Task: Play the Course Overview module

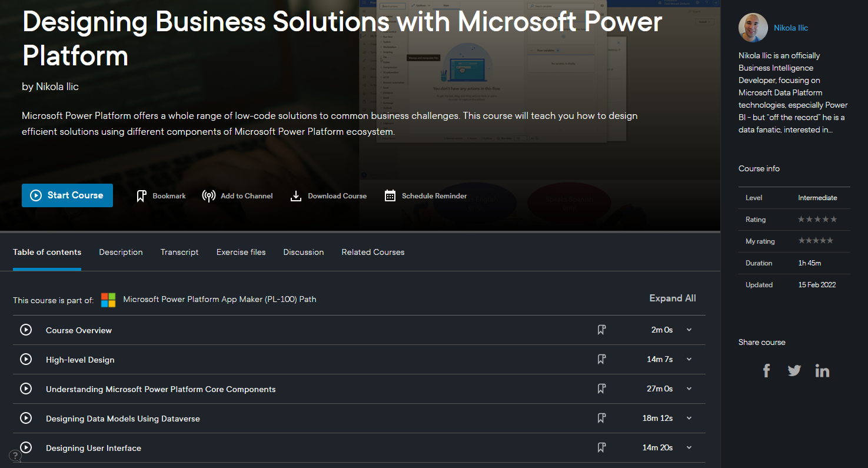Action: pyautogui.click(x=26, y=330)
